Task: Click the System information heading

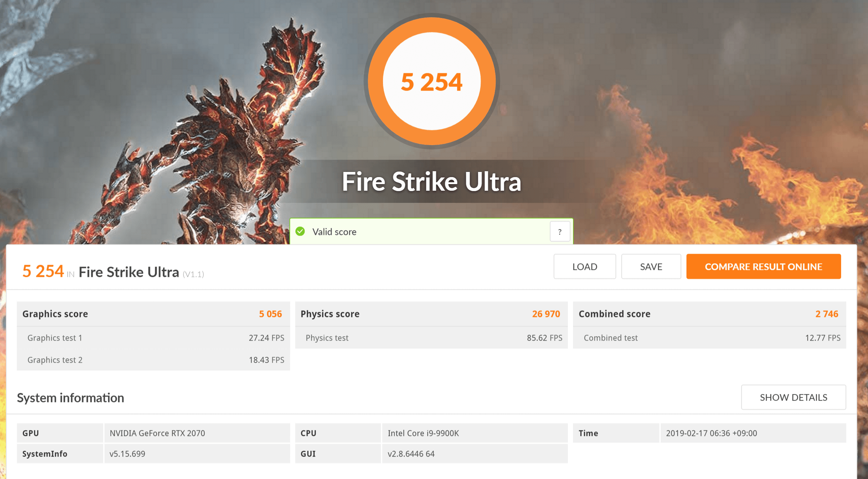Action: (x=70, y=398)
